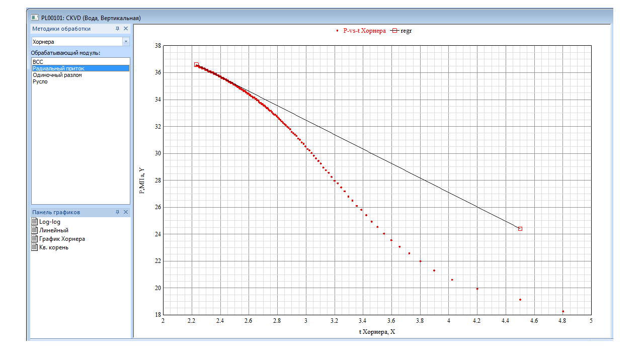This screenshot has width=644, height=362.
Task: Close the Методики обработки panel
Action: point(126,29)
